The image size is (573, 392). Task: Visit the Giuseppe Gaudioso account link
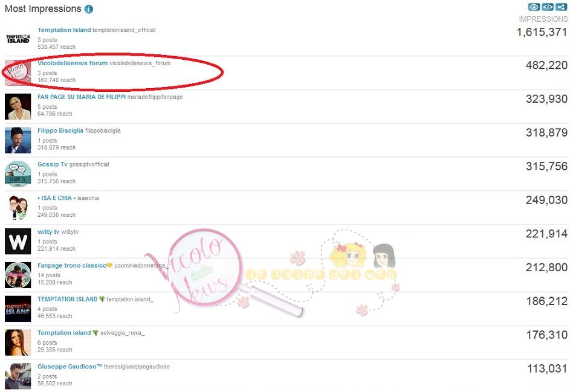pos(70,367)
